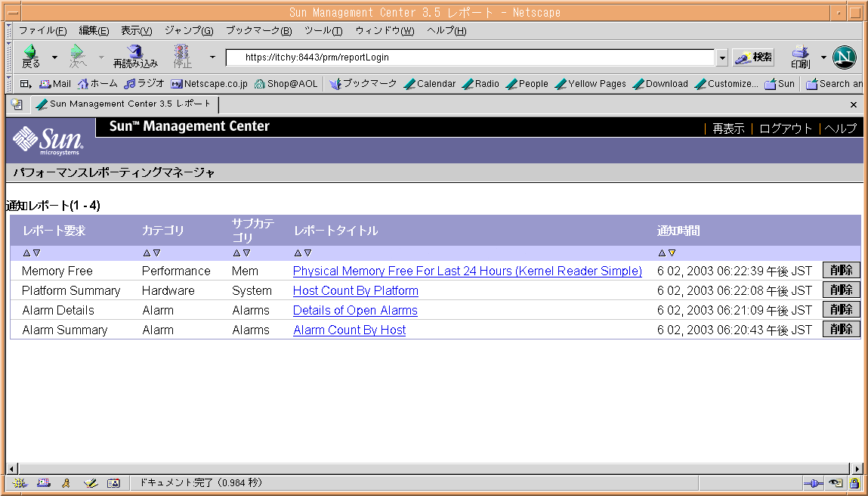
Task: Click the horizontal scrollbar right arrow
Action: [x=857, y=469]
